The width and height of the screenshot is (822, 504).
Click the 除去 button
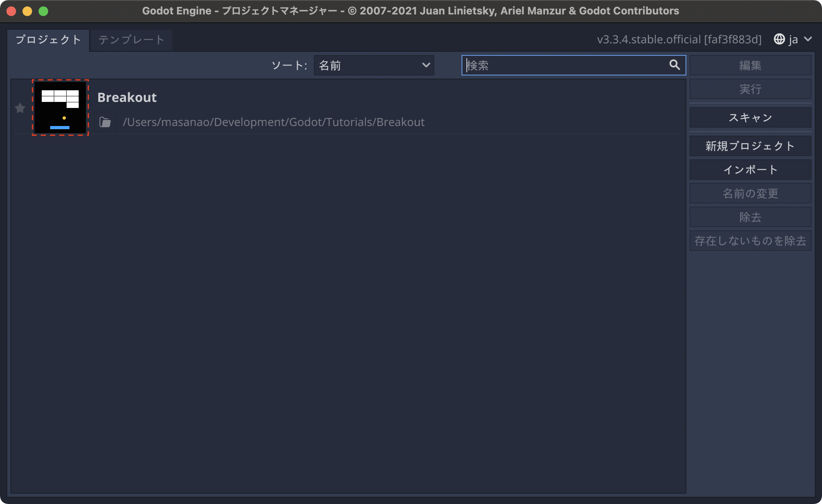pyautogui.click(x=750, y=217)
